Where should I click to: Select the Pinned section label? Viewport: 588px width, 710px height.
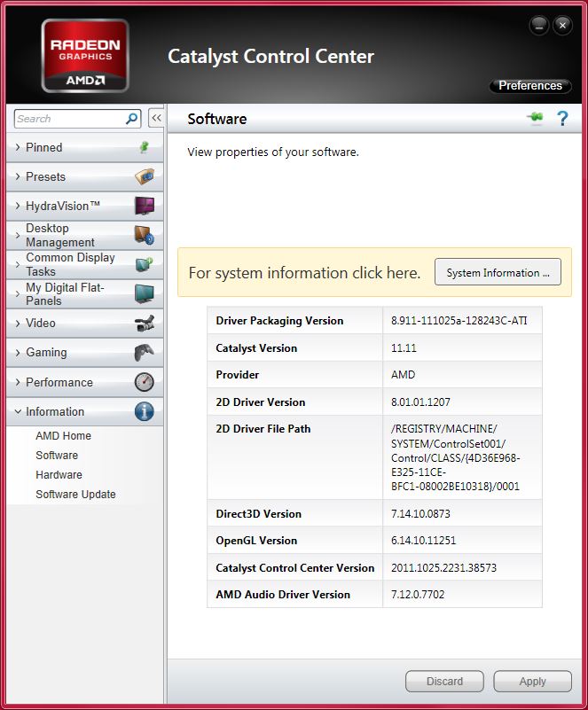(x=44, y=147)
